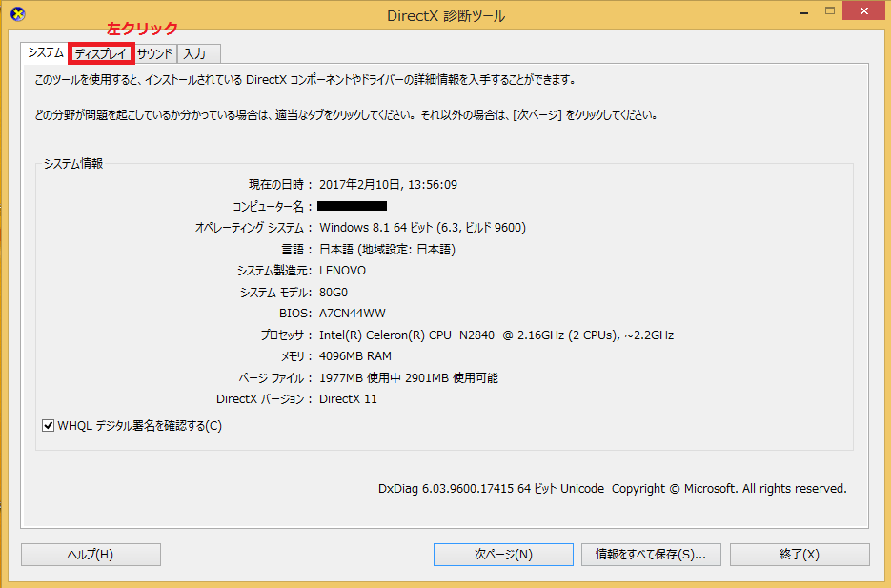Maximize the DirectX 診断ツール window
891x588 pixels.
pyautogui.click(x=830, y=11)
